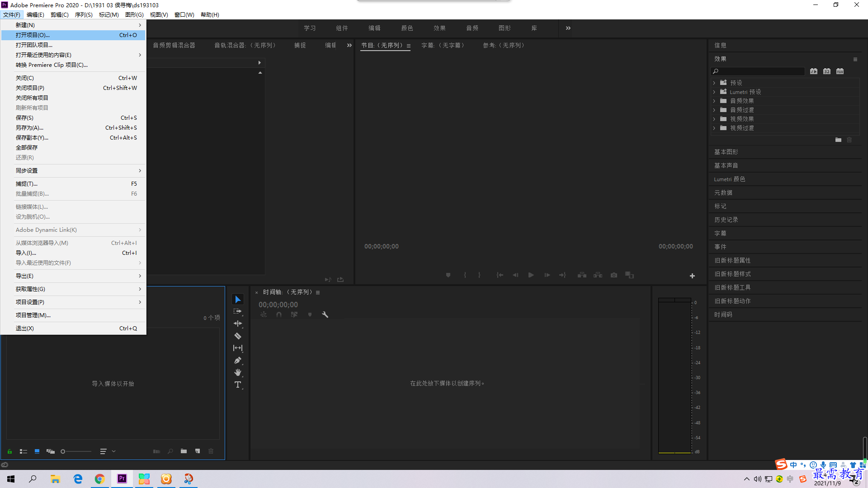Filter effects by 32-bit Color badge

point(827,71)
